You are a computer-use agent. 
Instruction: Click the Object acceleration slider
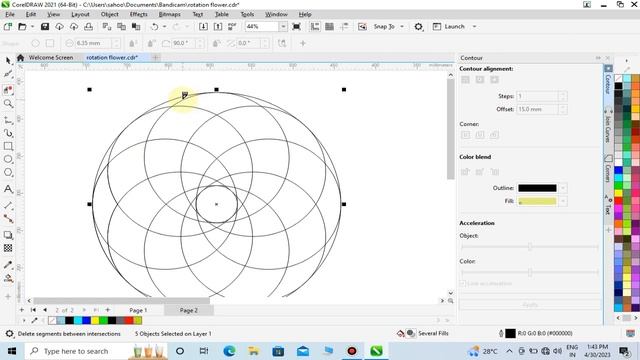tap(530, 247)
